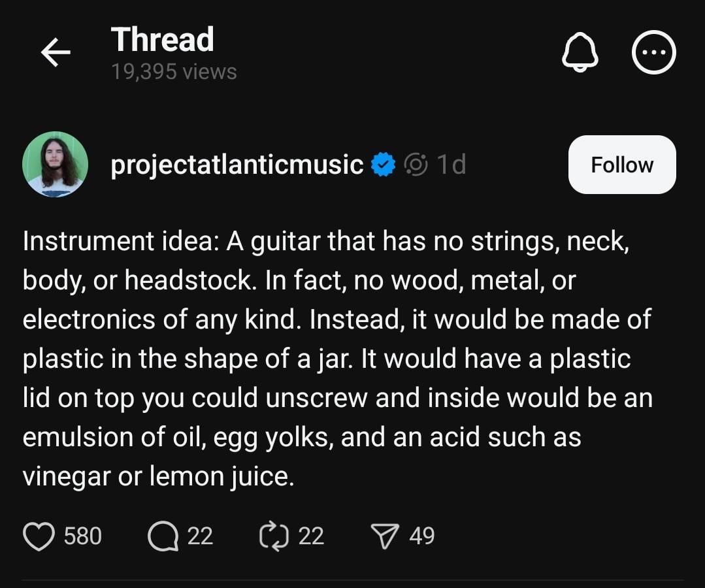Click the 22 reposts count
705x588 pixels.
(311, 536)
